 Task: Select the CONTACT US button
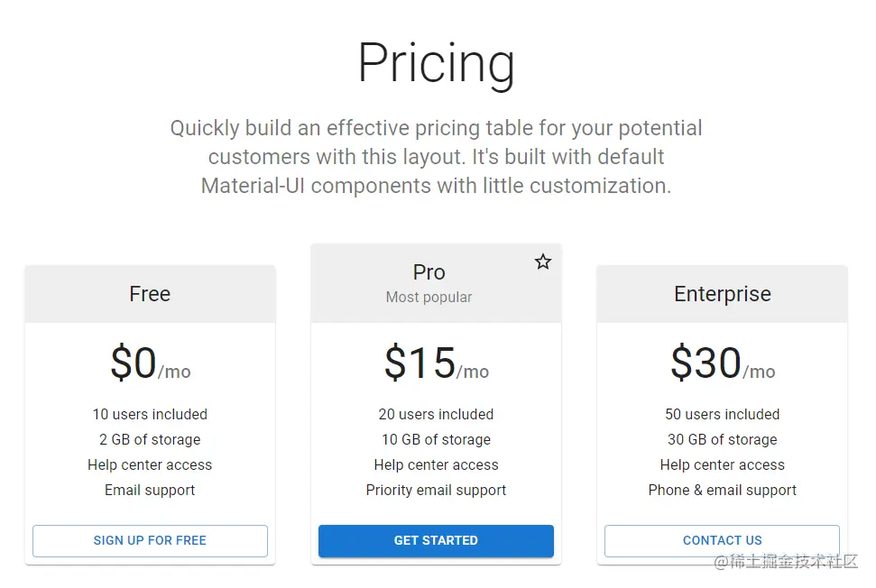tap(722, 540)
